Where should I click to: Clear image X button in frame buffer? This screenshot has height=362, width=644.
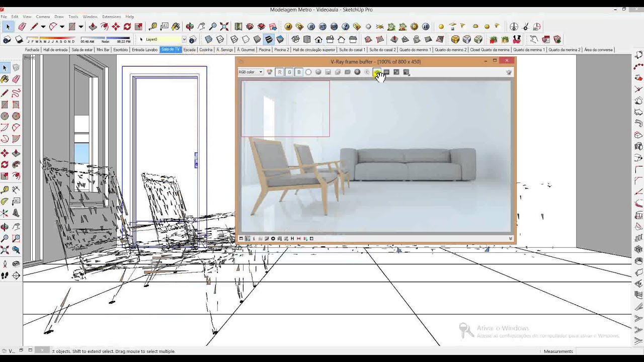(357, 72)
